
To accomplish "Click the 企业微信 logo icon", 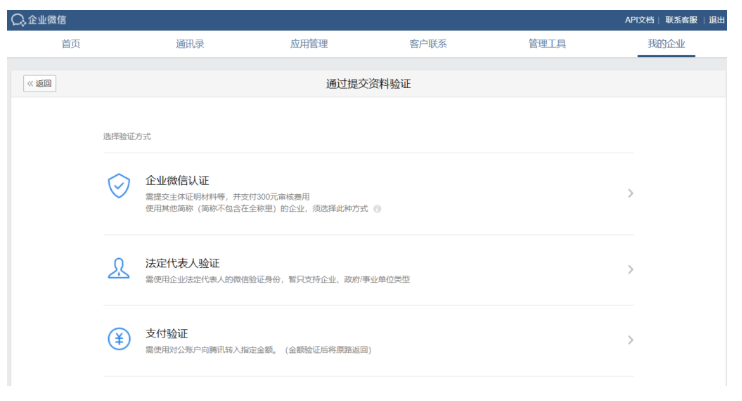I will coord(18,20).
